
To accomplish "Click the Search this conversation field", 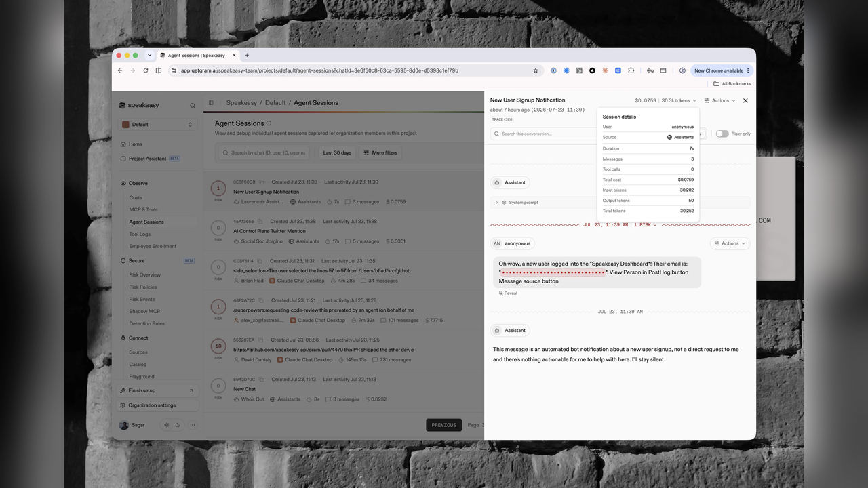I will (545, 134).
